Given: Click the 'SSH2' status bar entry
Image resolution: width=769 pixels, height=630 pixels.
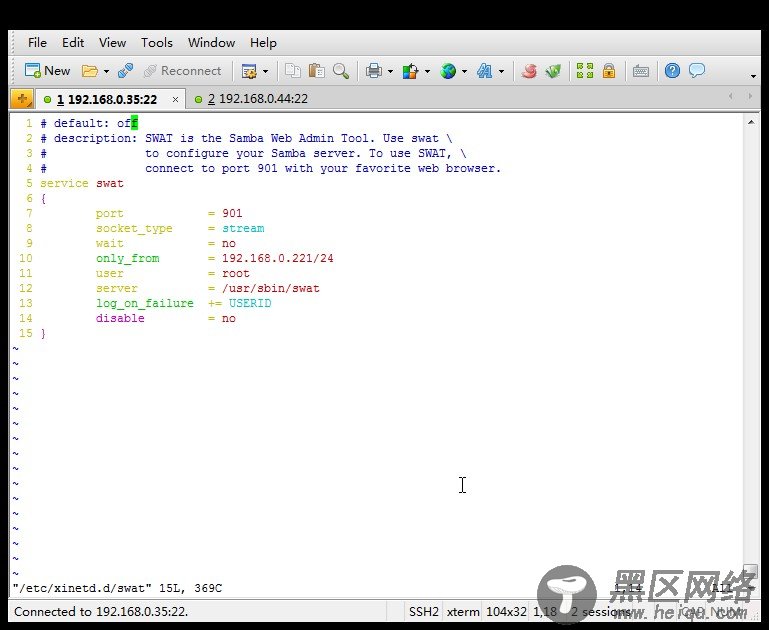Looking at the screenshot, I should [424, 611].
